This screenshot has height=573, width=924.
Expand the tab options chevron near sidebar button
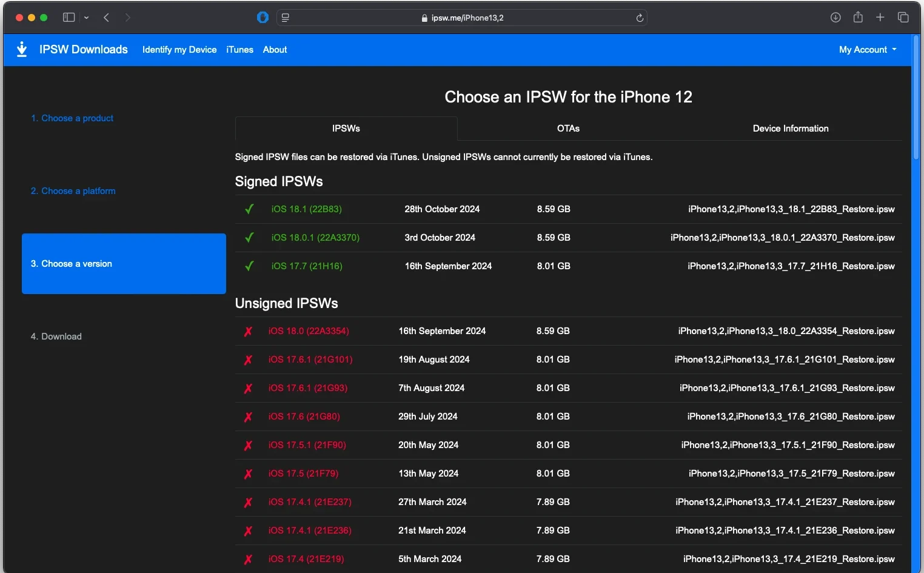pyautogui.click(x=86, y=18)
